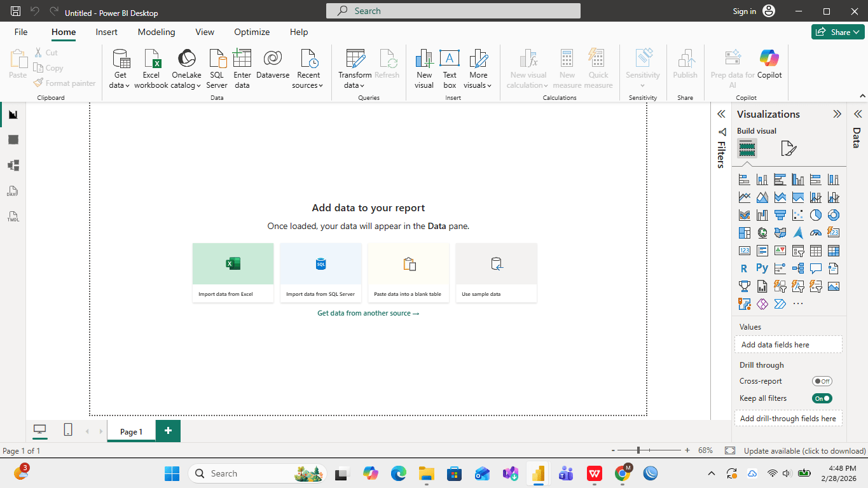Click the zoom level slider

click(638, 450)
